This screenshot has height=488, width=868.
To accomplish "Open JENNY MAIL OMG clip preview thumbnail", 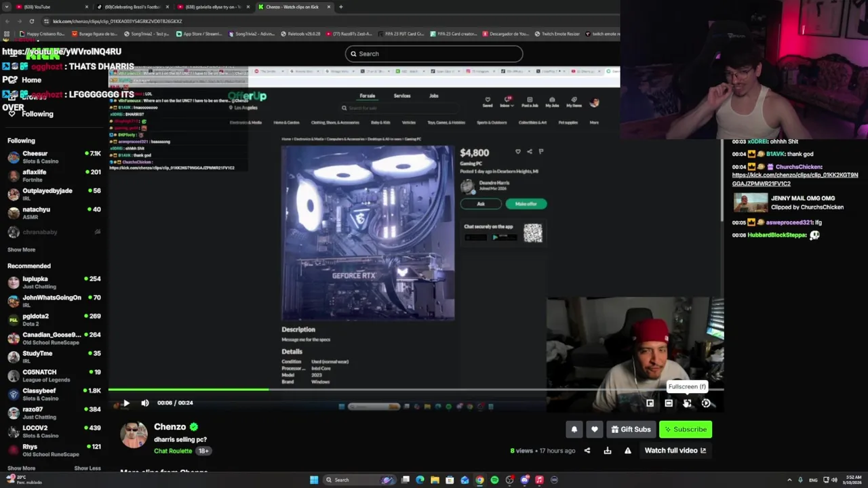I will tap(751, 202).
